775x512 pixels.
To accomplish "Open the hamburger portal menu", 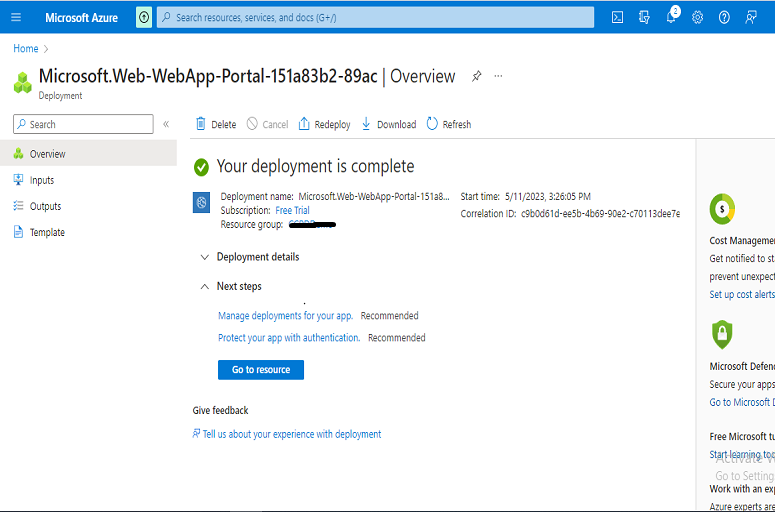I will [16, 17].
